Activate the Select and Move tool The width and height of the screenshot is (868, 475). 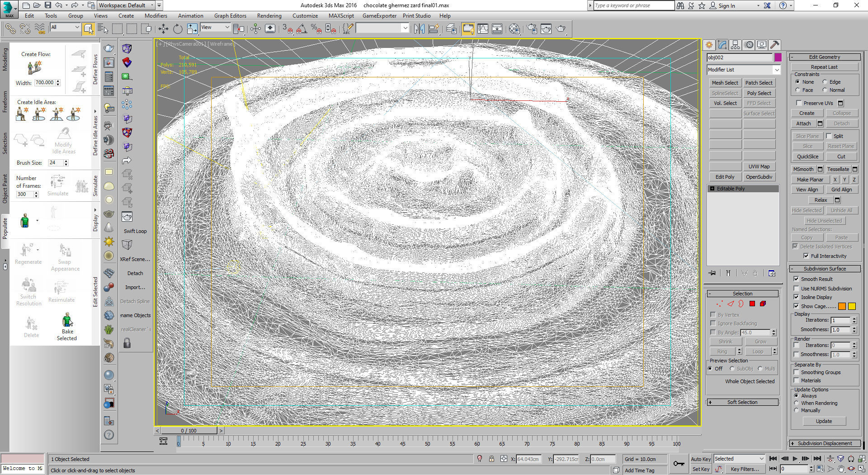tap(163, 29)
